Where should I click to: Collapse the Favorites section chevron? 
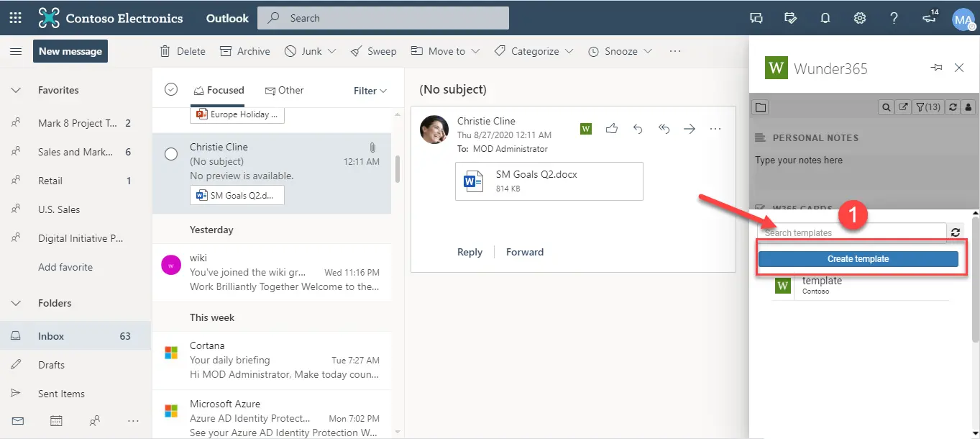(x=15, y=90)
